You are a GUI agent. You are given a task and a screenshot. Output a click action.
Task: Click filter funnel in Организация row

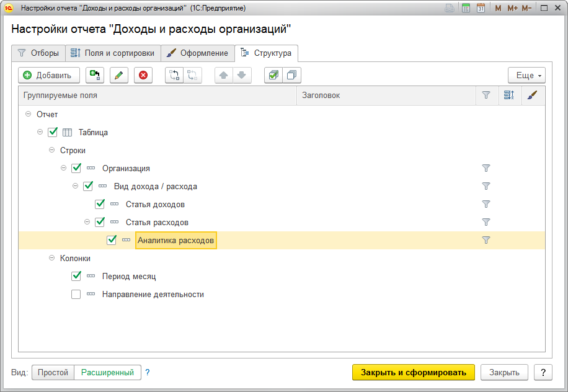(x=486, y=168)
